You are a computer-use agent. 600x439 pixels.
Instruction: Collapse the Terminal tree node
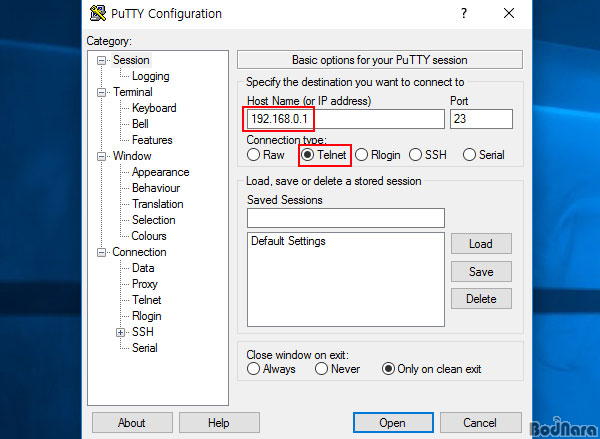101,92
